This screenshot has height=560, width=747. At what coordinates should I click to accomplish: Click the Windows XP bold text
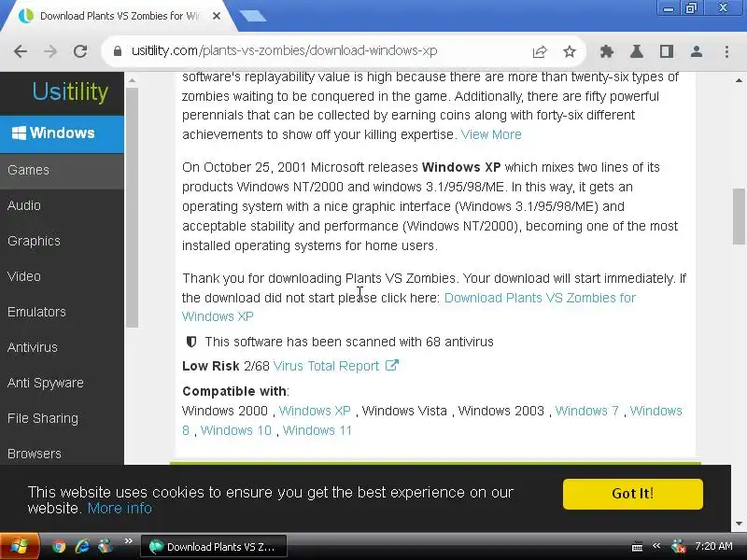tap(461, 167)
